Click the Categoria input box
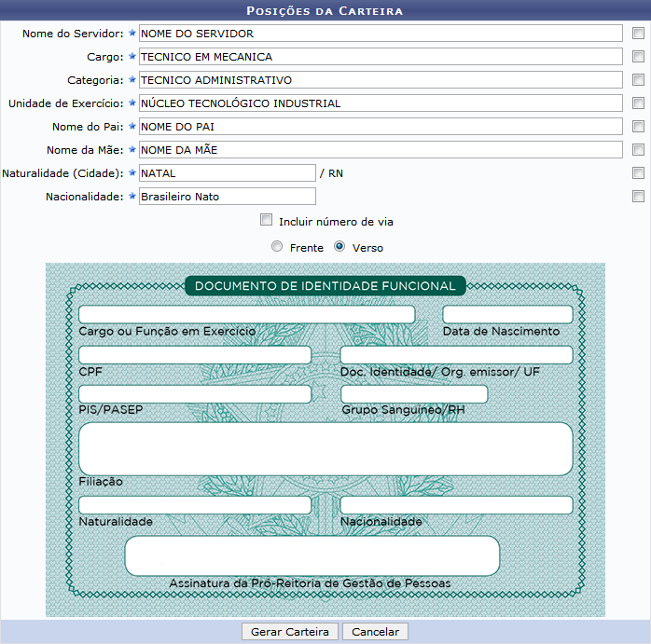This screenshot has height=644, width=651. [x=380, y=80]
